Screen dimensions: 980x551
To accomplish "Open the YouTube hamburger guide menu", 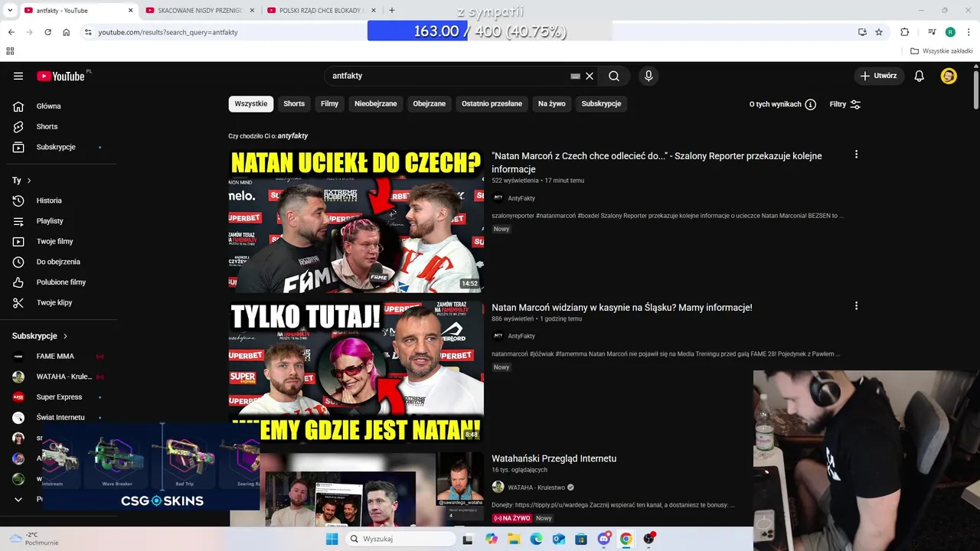I will point(18,76).
